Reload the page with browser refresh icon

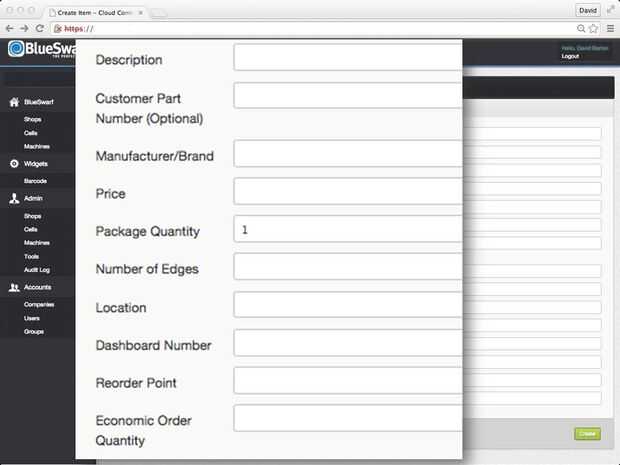[40, 28]
